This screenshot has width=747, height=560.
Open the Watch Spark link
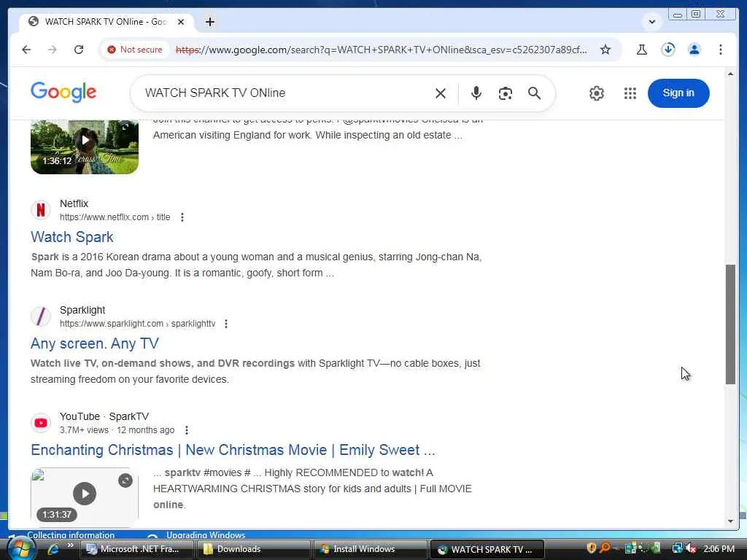pos(72,237)
